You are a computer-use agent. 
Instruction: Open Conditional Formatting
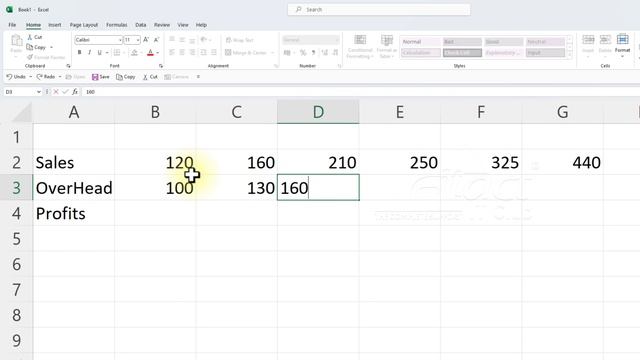coord(360,47)
